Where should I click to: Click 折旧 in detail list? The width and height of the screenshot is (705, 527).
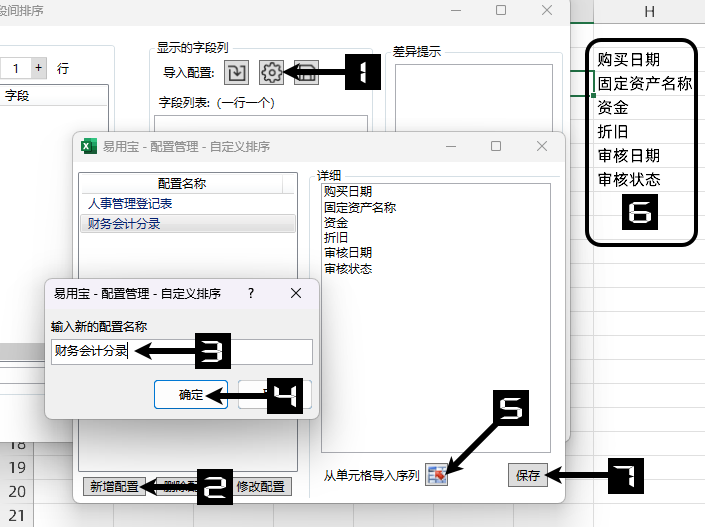point(336,237)
